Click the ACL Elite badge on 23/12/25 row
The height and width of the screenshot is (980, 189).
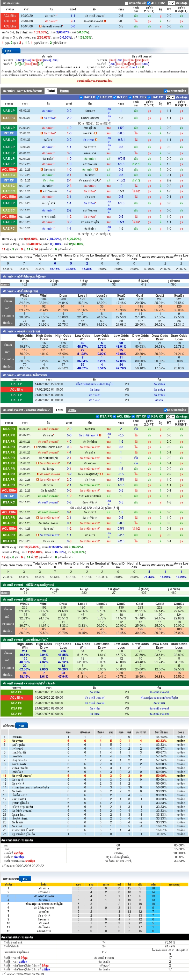point(9,170)
